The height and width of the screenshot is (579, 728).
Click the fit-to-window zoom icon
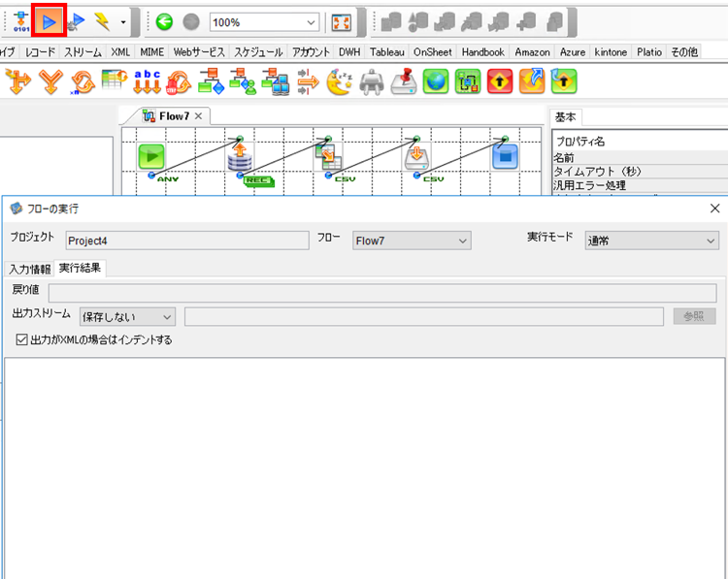coord(342,22)
